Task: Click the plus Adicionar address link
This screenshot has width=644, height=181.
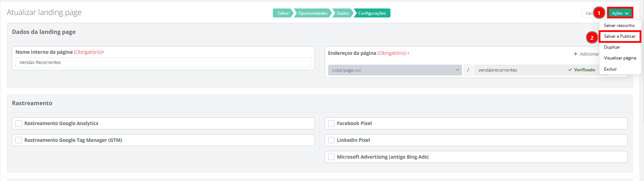Action: 586,54
